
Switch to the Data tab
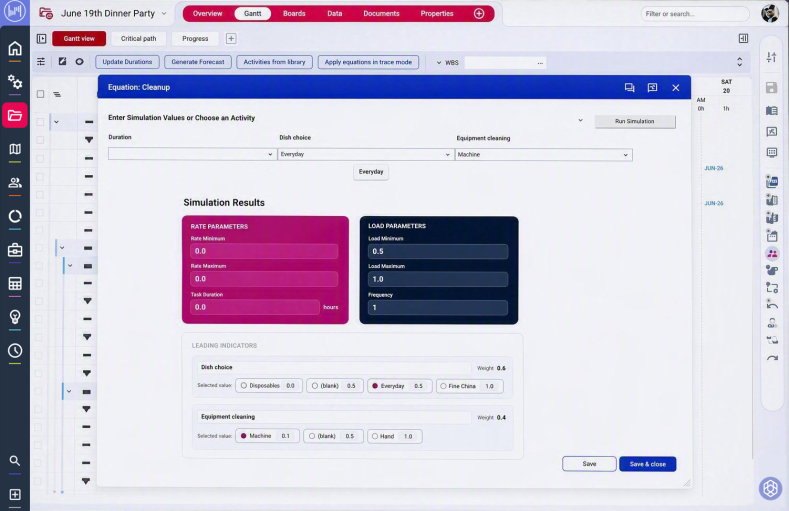point(335,14)
